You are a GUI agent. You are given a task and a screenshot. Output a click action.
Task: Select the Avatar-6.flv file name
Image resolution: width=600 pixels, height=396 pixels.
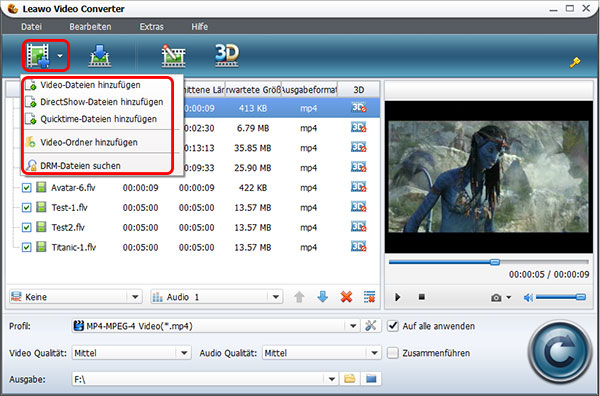[73, 187]
